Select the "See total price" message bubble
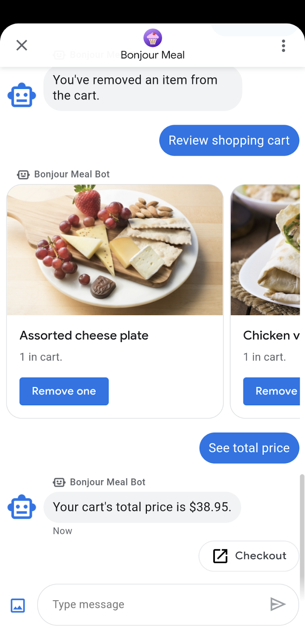Image resolution: width=305 pixels, height=644 pixels. 249,448
